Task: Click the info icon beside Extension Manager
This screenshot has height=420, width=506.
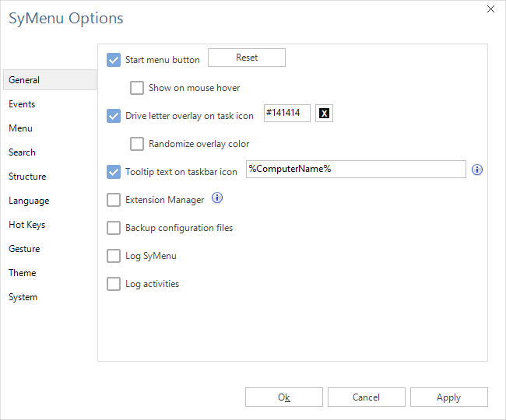Action: [x=217, y=198]
